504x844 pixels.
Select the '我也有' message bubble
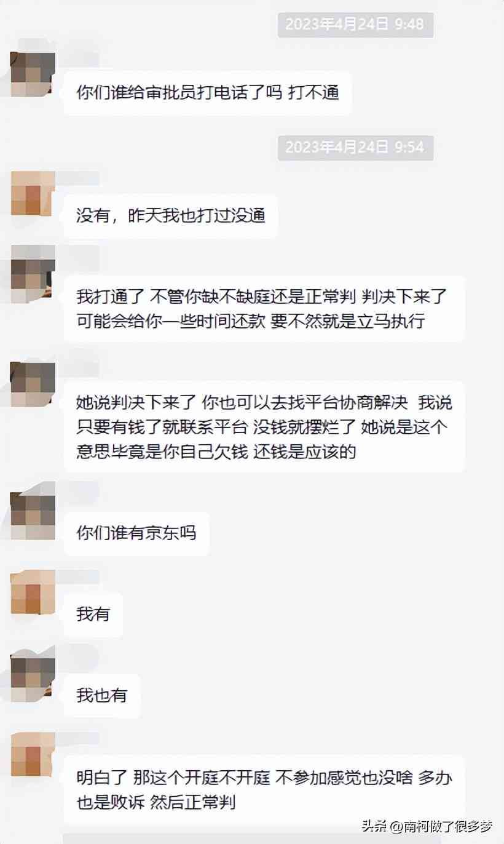(x=102, y=695)
